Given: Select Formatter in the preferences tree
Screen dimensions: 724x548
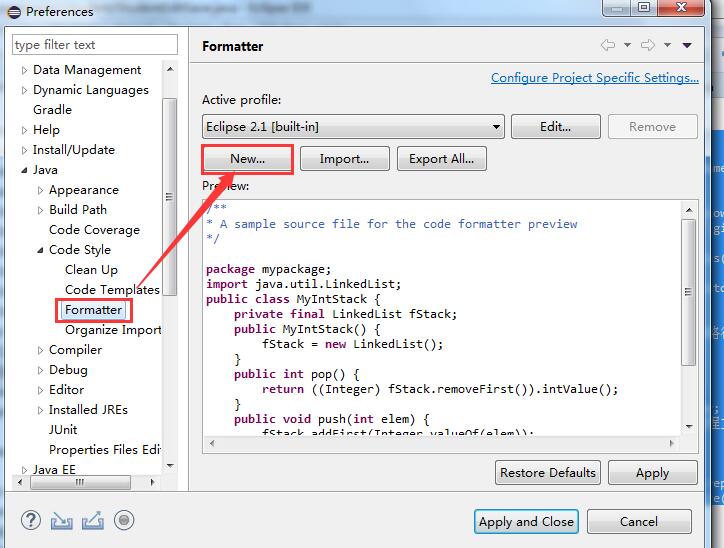Looking at the screenshot, I should click(93, 310).
